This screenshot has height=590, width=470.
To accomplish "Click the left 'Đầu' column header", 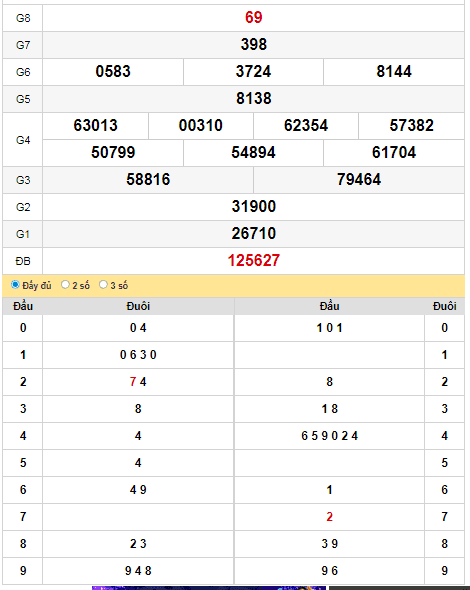I will click(23, 306).
